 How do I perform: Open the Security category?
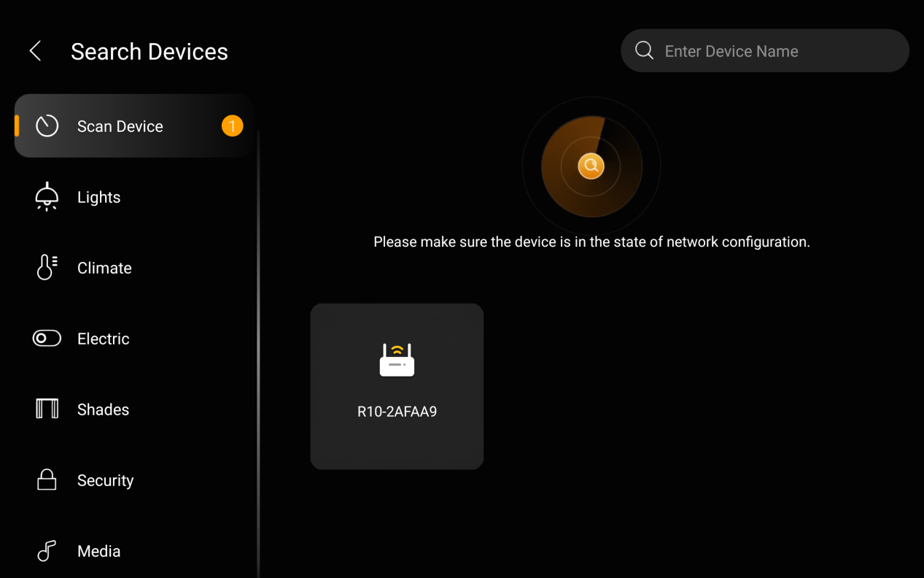pyautogui.click(x=133, y=480)
